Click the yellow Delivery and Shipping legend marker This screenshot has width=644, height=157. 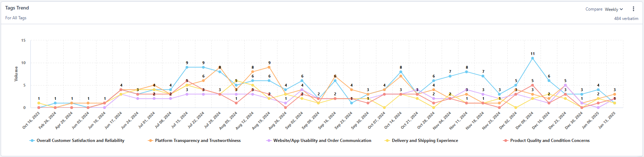pos(387,141)
